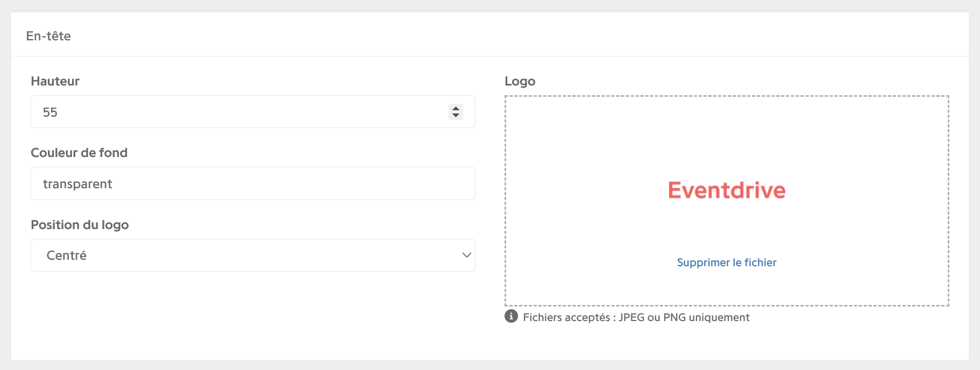Increase Hauteur with the up arrow
This screenshot has height=370, width=980.
click(456, 108)
